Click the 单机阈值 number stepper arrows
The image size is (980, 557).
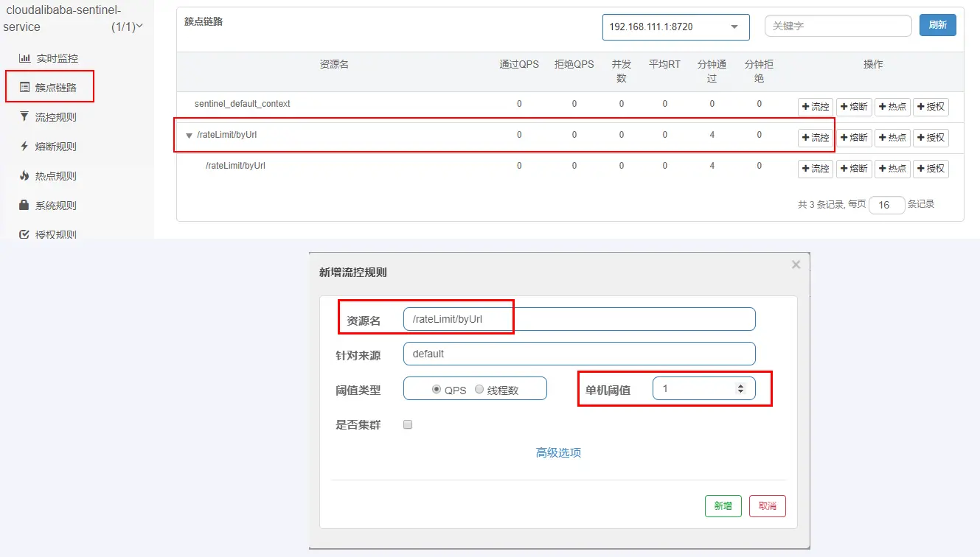(740, 388)
